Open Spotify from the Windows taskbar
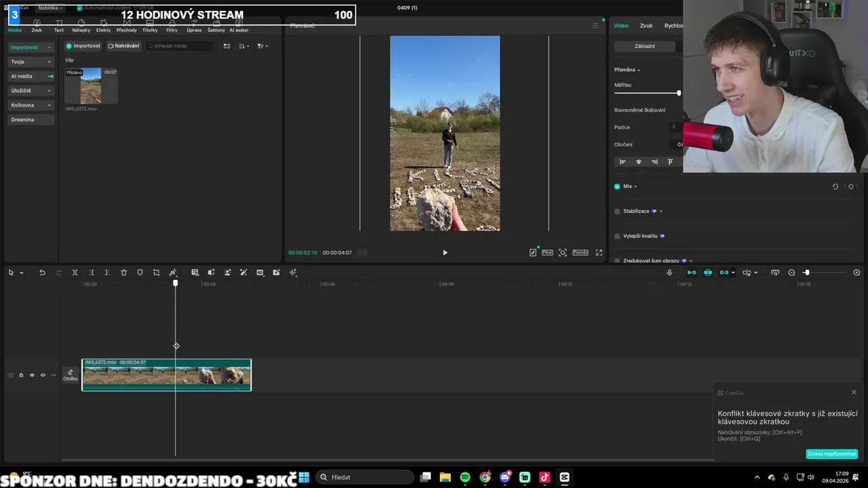Viewport: 868px width, 488px height. 465,477
